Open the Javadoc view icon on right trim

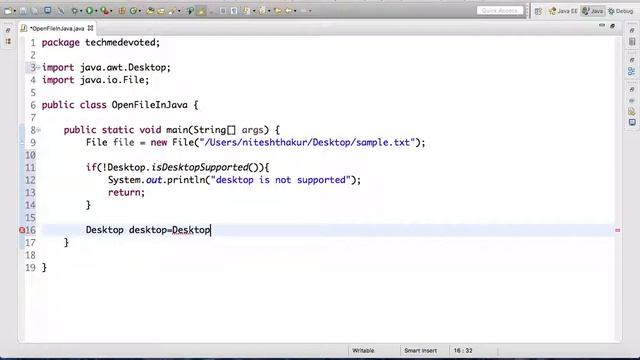(632, 100)
